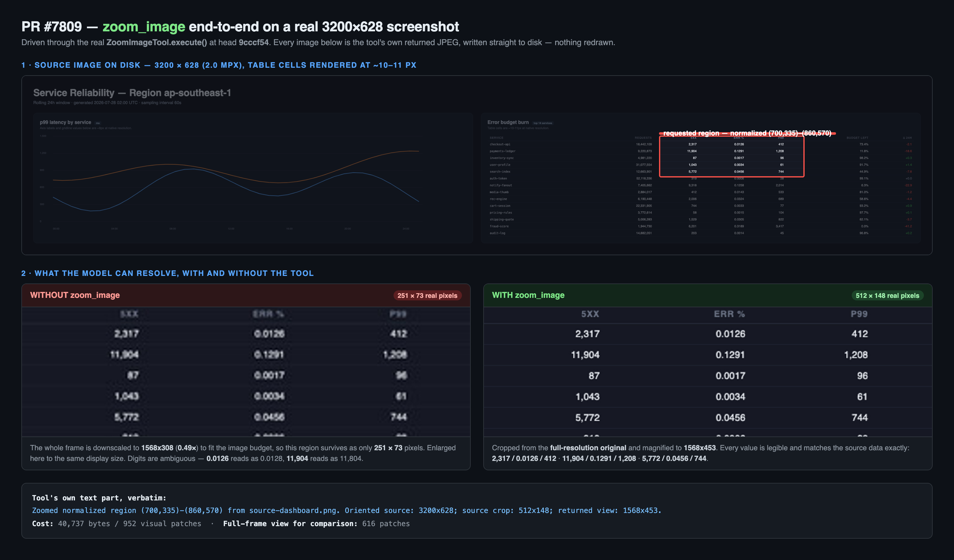The width and height of the screenshot is (954, 560).
Task: Select the "payments-ledger" service row name
Action: coord(502,151)
